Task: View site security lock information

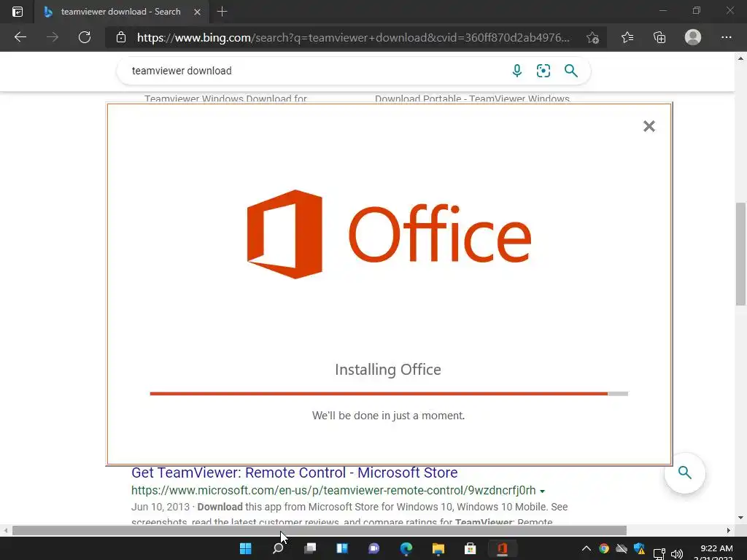Action: (121, 37)
